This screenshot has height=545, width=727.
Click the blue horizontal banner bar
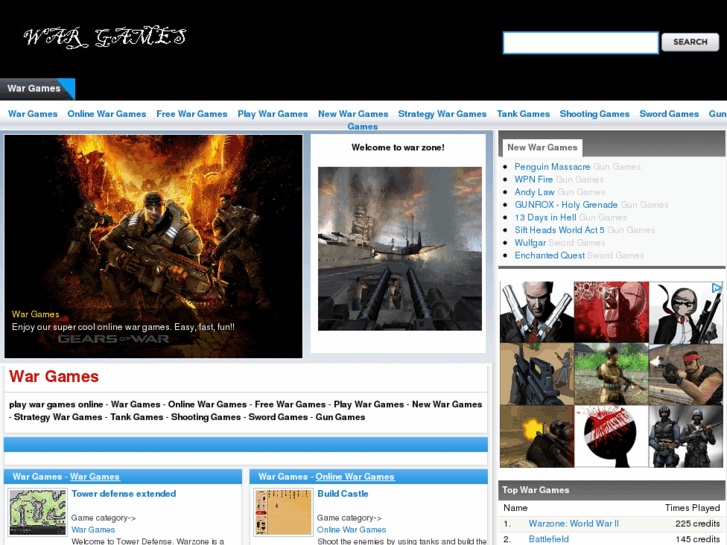click(x=246, y=444)
